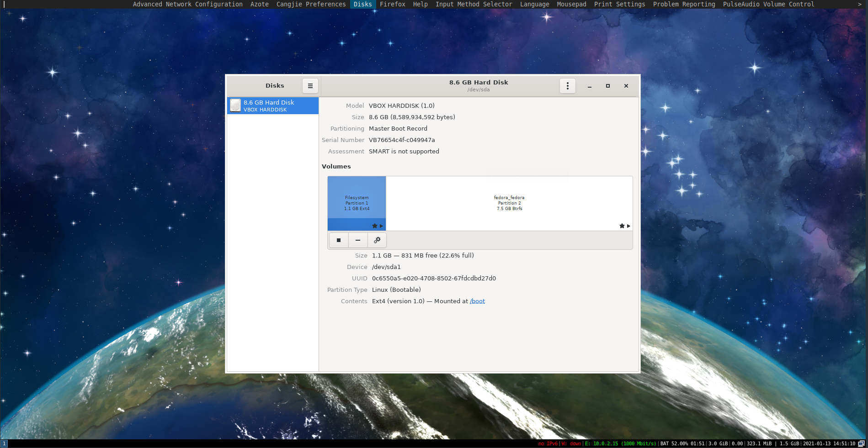868x448 pixels.
Task: Click BAT 52.00% battery status entry
Action: [x=682, y=443]
